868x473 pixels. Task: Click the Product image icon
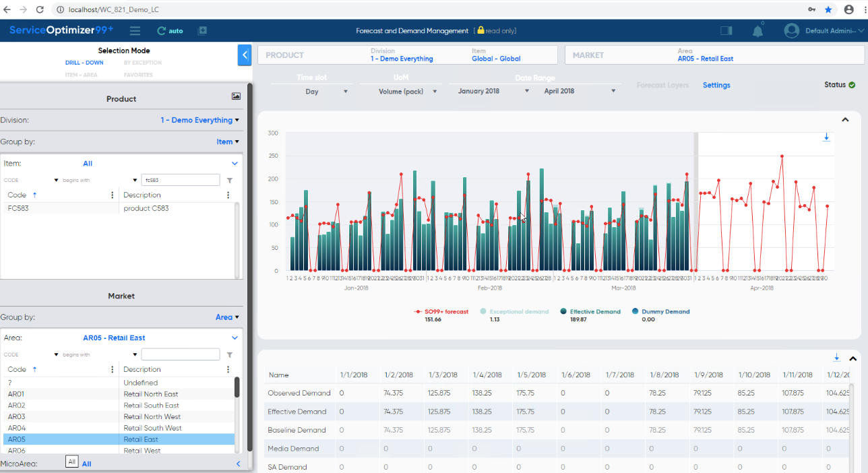236,96
